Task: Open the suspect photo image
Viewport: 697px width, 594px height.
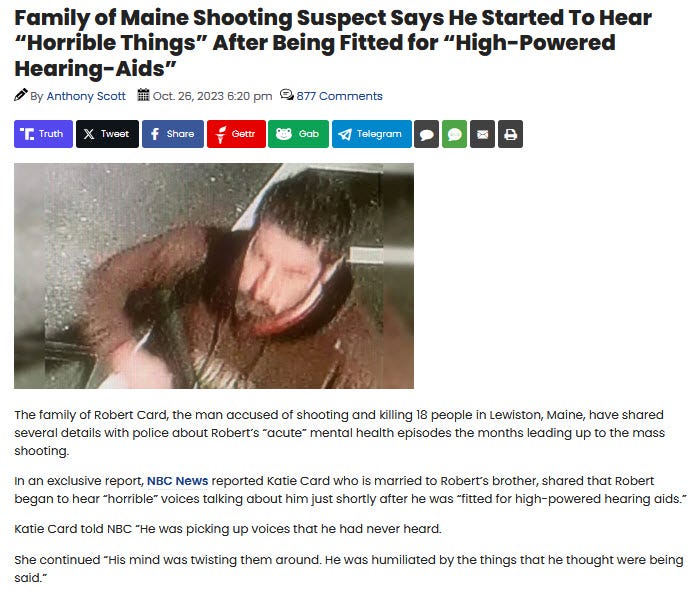Action: click(214, 276)
